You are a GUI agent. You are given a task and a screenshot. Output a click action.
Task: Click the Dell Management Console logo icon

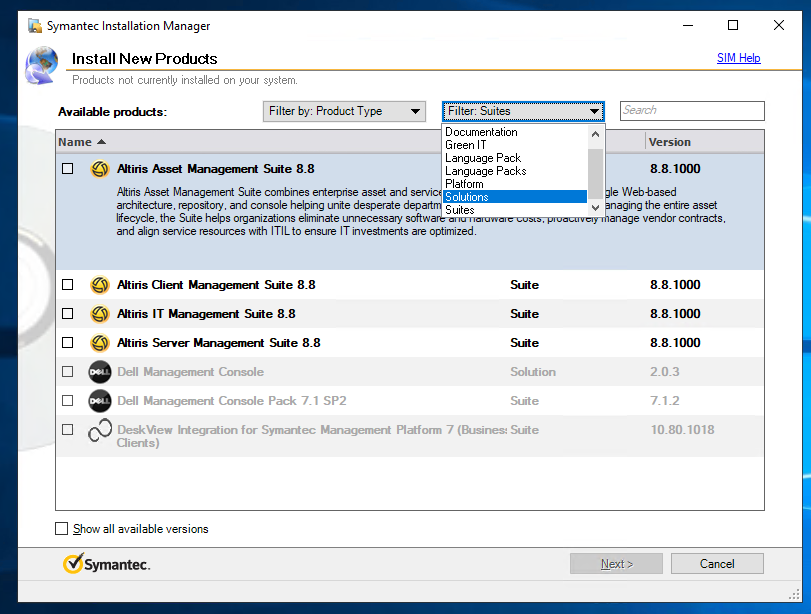pyautogui.click(x=99, y=371)
